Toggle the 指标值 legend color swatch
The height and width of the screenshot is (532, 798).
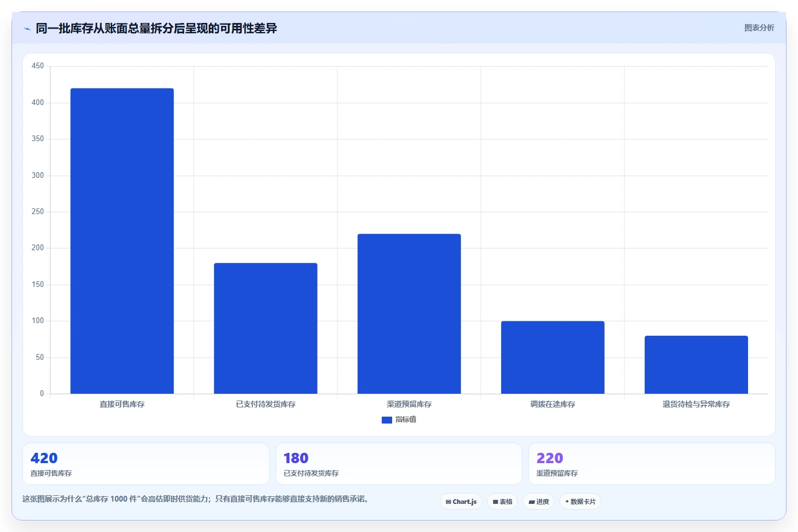[x=387, y=420]
